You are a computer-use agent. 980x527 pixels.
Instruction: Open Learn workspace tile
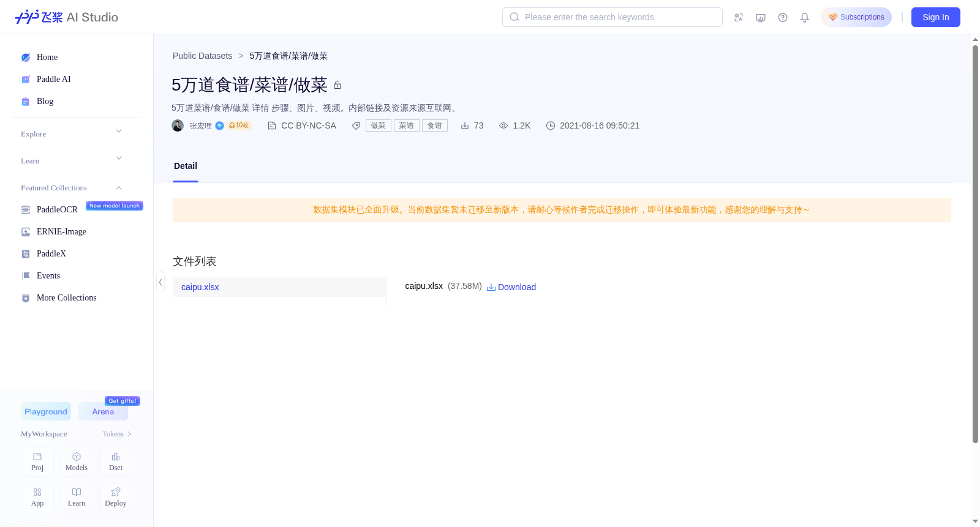click(77, 498)
